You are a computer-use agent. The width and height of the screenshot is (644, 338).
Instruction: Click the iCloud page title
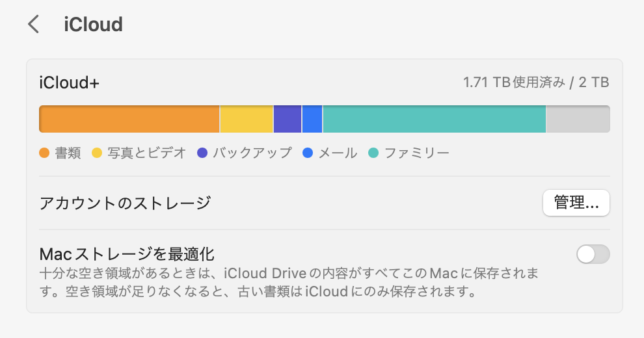point(93,25)
